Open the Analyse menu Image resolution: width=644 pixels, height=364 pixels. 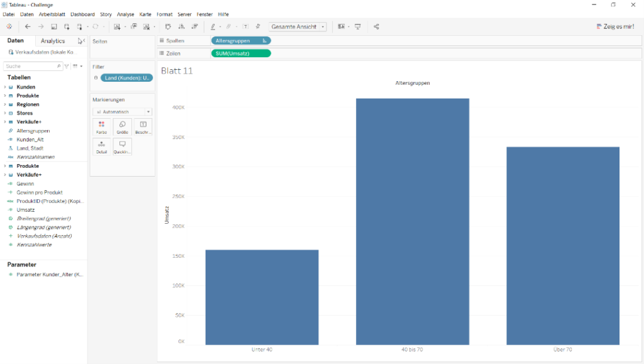[x=125, y=14]
